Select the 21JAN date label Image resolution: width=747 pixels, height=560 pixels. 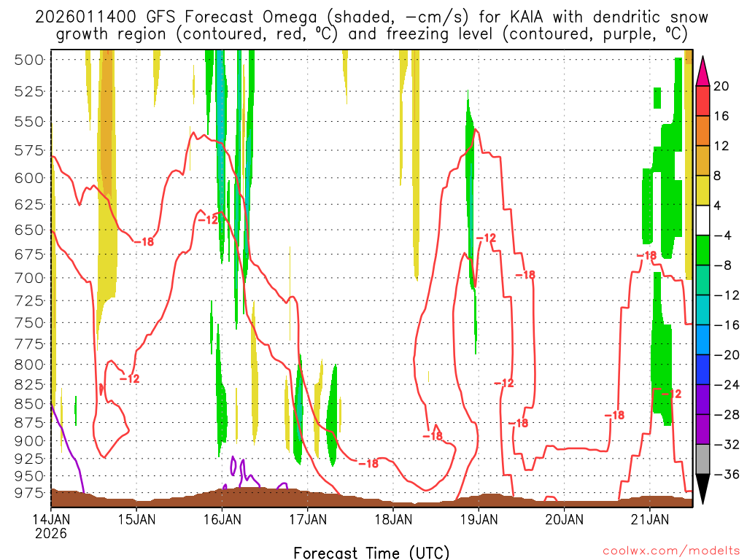coord(650,518)
